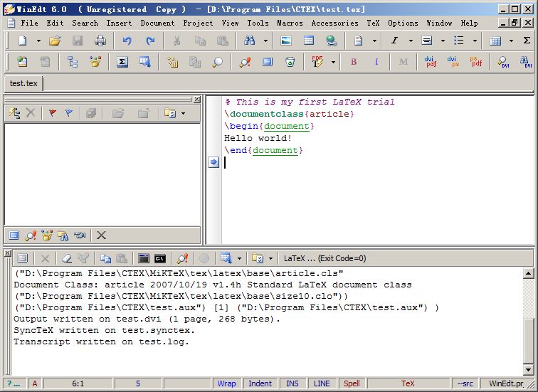The image size is (538, 392).
Task: Click the italic I toolbar icon
Action: [394, 41]
